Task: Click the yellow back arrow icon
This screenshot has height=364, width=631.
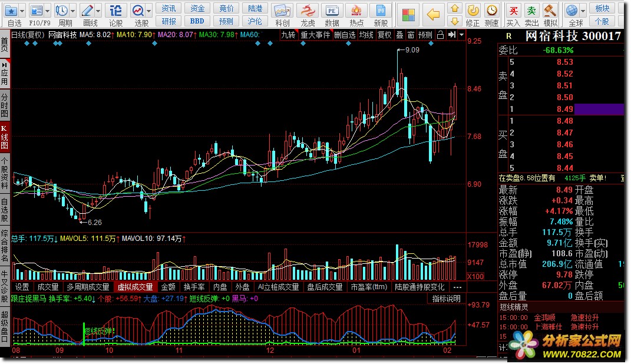Action: tap(433, 15)
